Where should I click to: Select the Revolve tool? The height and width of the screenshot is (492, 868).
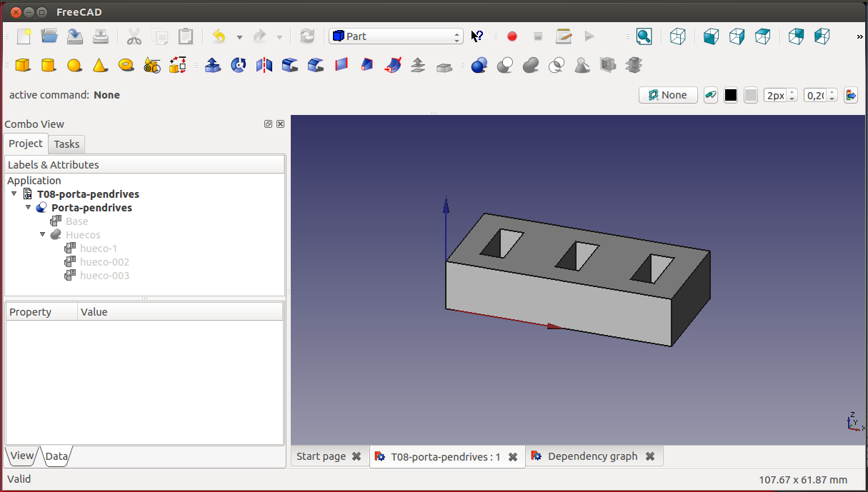238,66
